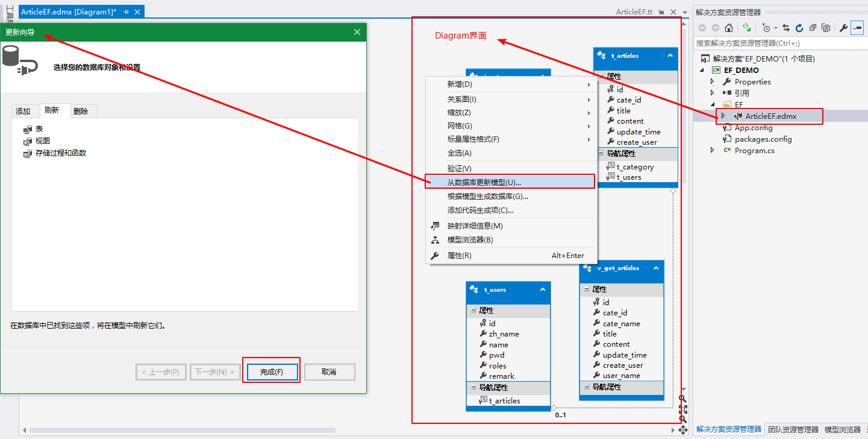This screenshot has width=868, height=439.
Task: Collapse the v_get_articles entity using its chevron
Action: point(656,268)
